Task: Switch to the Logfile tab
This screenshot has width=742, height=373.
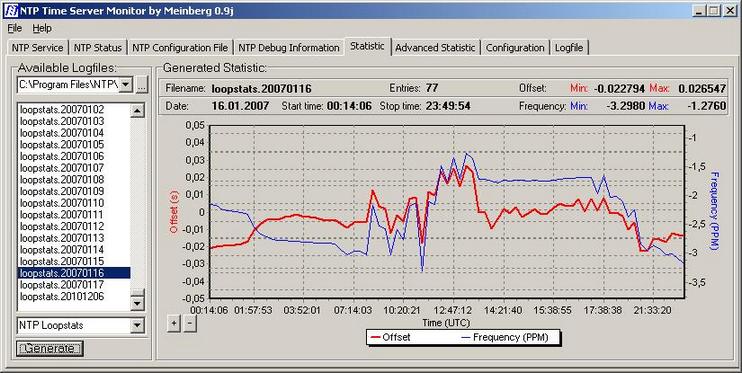Action: click(x=569, y=48)
